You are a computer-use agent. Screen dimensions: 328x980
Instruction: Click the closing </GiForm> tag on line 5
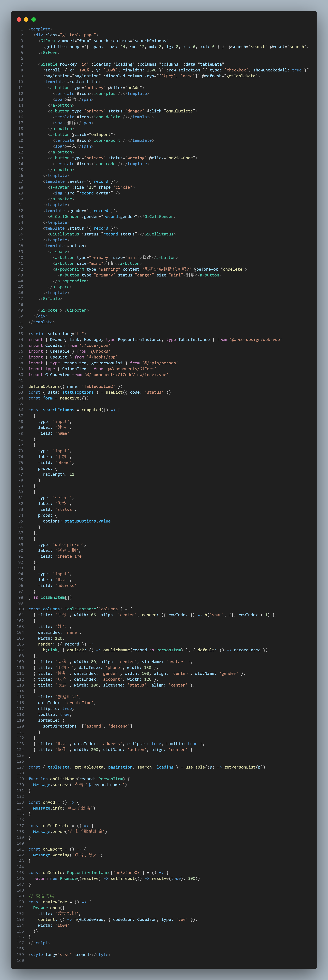[49, 52]
